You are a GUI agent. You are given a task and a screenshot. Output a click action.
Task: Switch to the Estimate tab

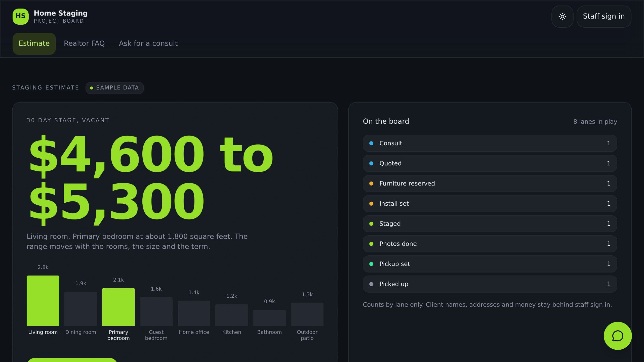coord(34,43)
